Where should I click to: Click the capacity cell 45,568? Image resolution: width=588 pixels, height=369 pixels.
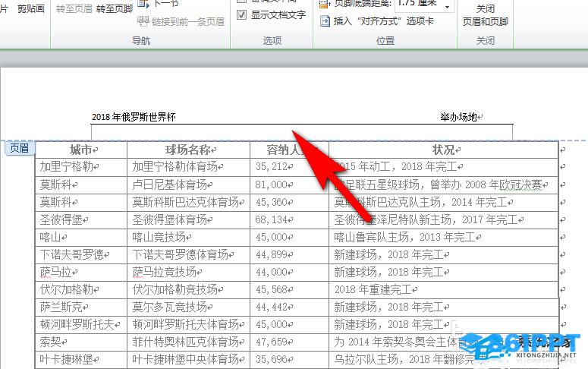tap(290, 290)
